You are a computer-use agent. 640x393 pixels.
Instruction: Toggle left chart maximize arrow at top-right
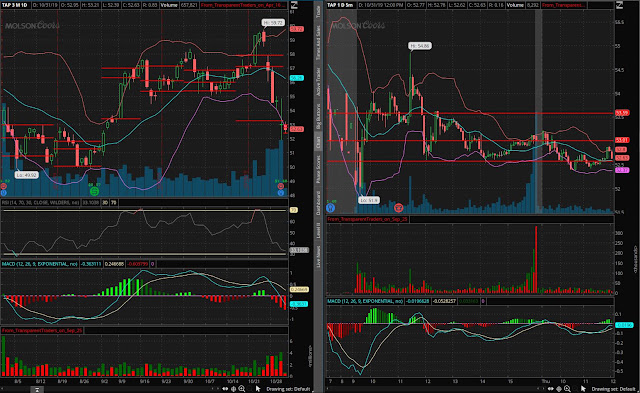click(x=294, y=5)
